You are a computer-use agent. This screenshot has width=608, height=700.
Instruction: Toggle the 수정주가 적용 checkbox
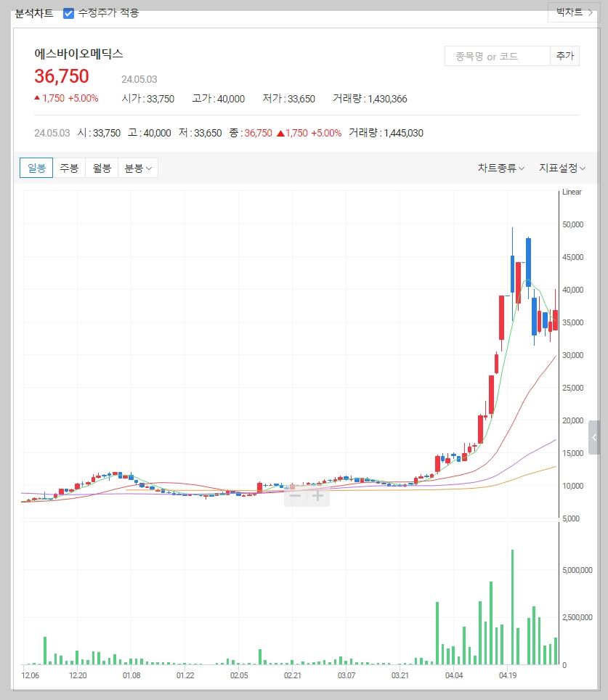pos(68,13)
